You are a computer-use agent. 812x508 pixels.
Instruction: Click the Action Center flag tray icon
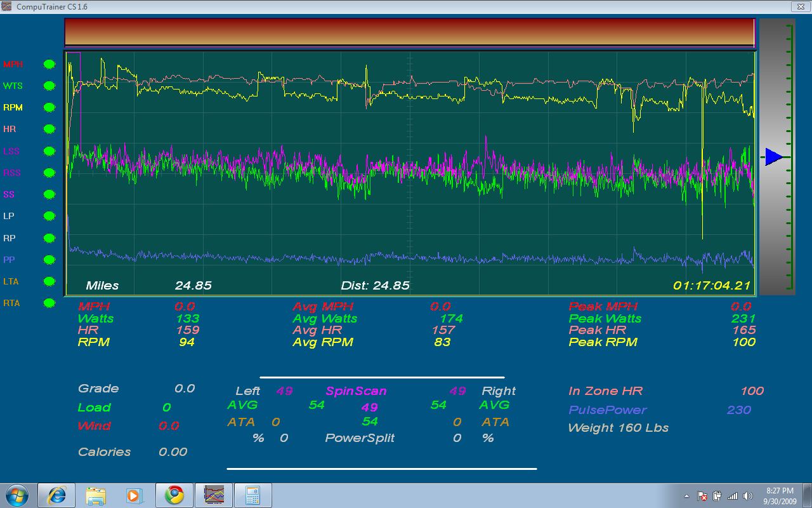[702, 496]
